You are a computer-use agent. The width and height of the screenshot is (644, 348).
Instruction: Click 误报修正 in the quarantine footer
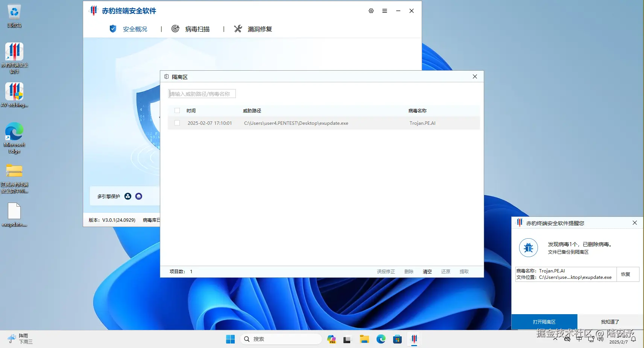(x=386, y=271)
